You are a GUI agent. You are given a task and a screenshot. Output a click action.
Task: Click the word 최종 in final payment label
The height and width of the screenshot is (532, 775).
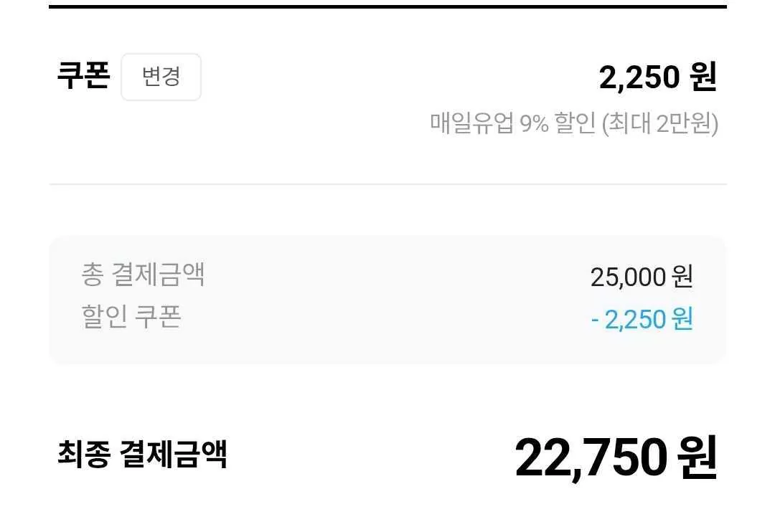(83, 454)
